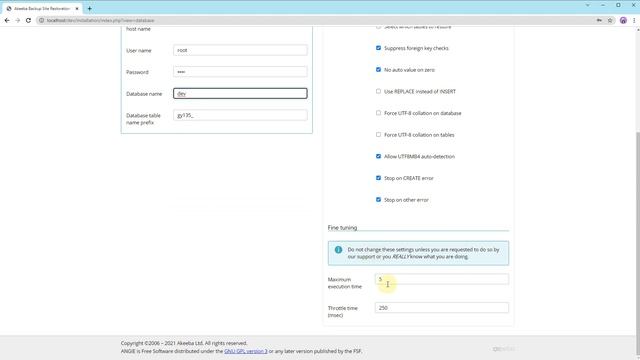Enable Force UTF-8 collation on tables

(378, 135)
